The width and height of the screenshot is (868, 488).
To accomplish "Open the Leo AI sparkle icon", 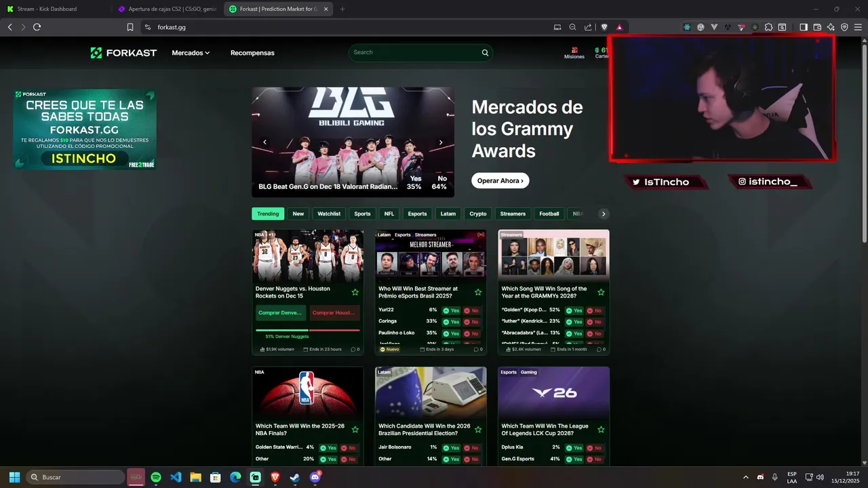I will point(831,27).
